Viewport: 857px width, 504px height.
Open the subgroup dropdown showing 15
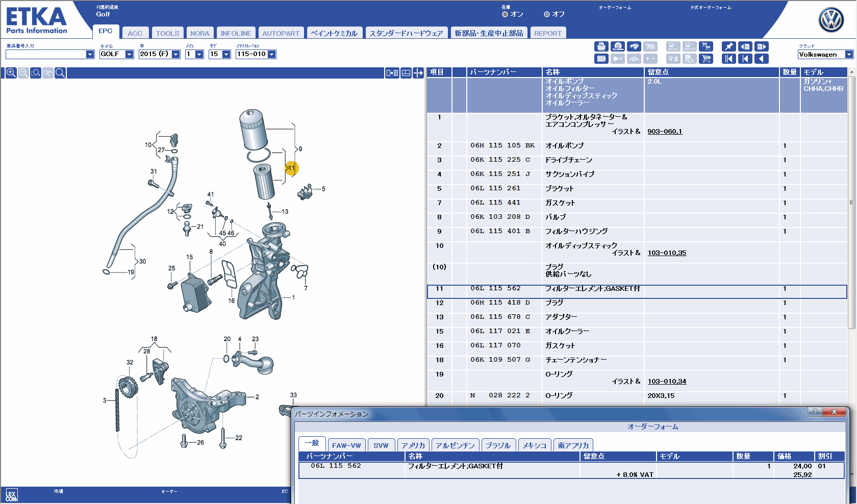[226, 54]
